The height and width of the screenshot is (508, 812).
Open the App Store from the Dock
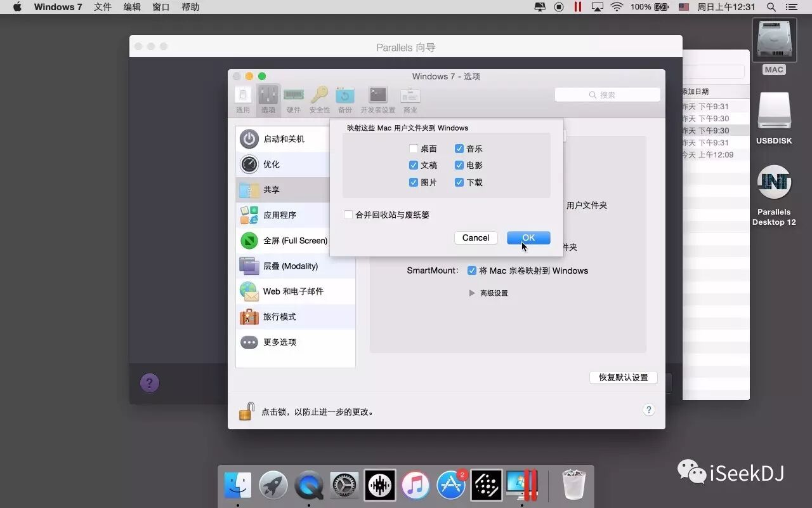click(451, 486)
